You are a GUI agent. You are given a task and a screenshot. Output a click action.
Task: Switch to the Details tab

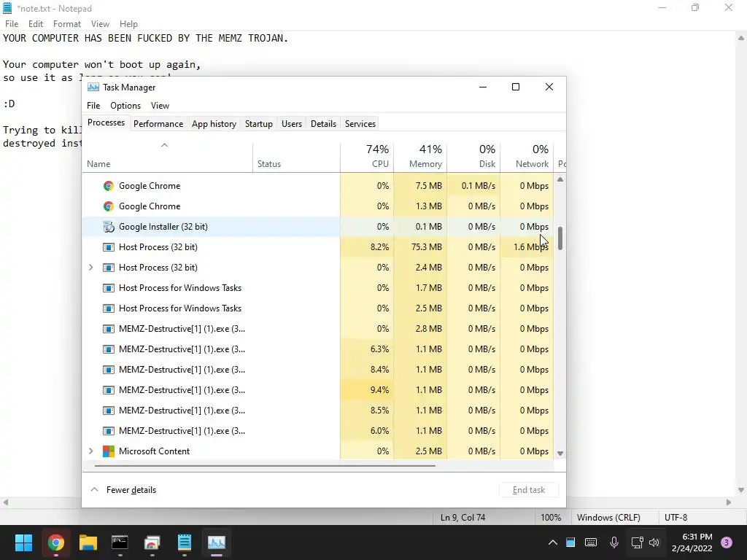click(323, 124)
